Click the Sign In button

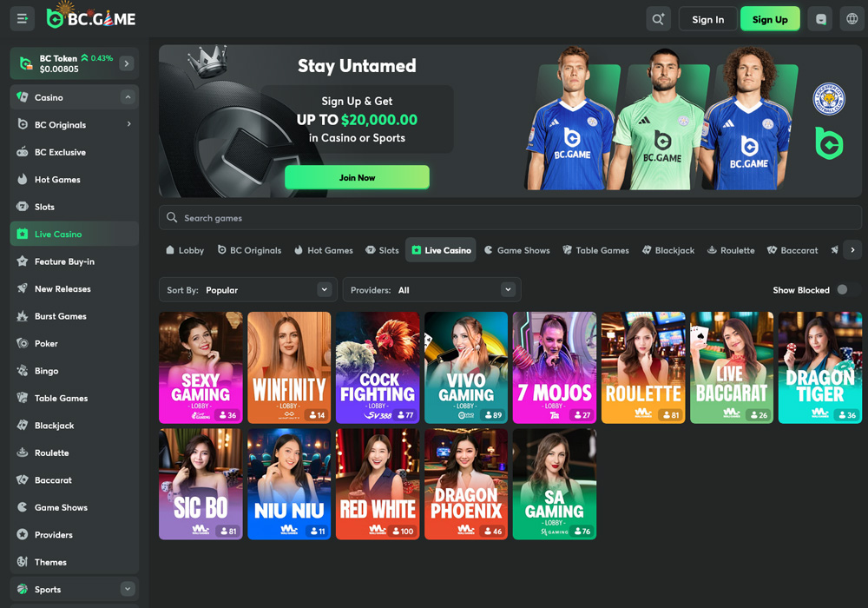pos(708,19)
